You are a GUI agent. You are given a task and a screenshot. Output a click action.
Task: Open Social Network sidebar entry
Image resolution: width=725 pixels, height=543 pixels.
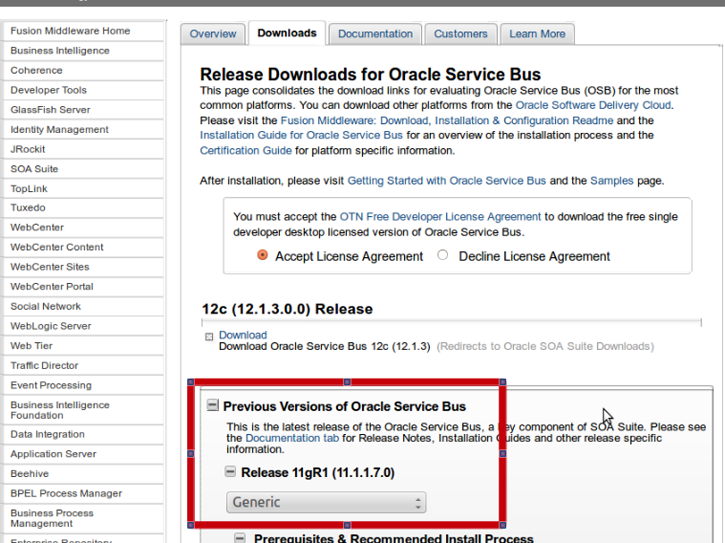click(83, 307)
